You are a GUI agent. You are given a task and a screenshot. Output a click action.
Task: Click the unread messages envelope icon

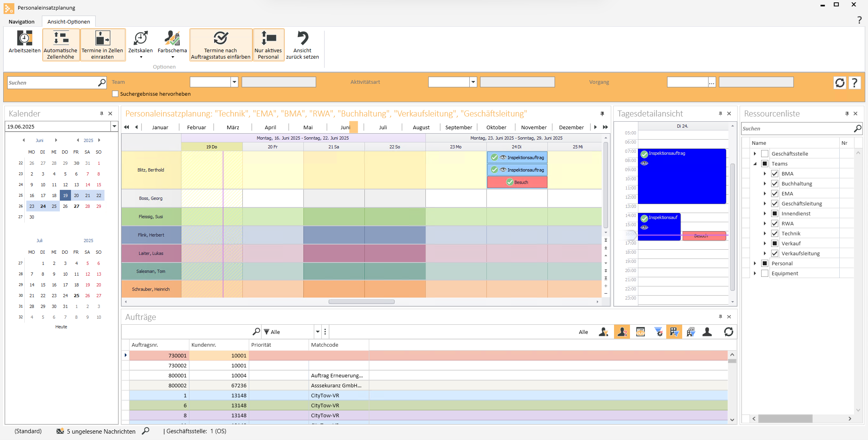tap(60, 431)
